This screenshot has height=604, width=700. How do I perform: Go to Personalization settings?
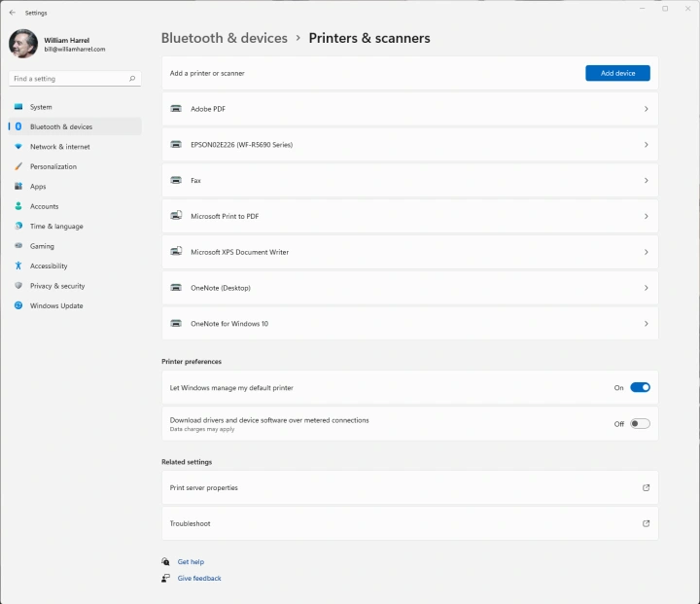[52, 166]
